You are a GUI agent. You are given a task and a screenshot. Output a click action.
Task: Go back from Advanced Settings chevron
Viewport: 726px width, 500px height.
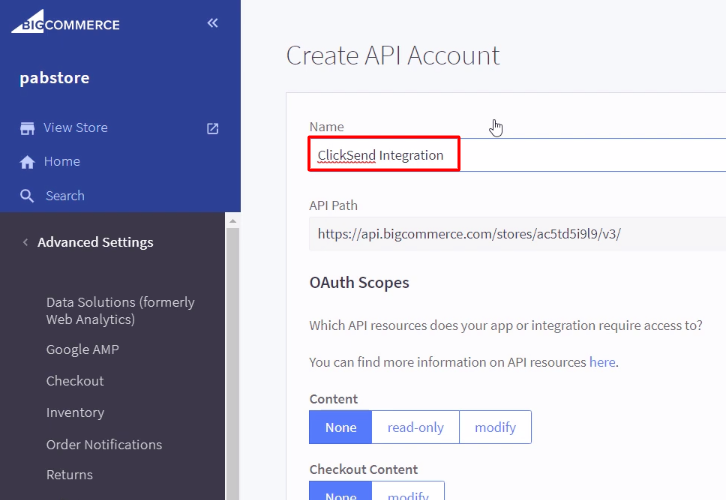pos(25,242)
